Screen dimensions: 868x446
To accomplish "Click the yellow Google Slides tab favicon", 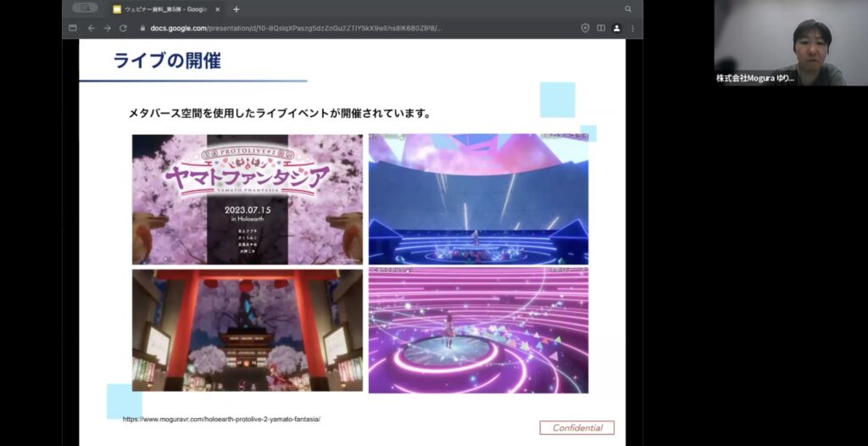I will click(x=117, y=9).
